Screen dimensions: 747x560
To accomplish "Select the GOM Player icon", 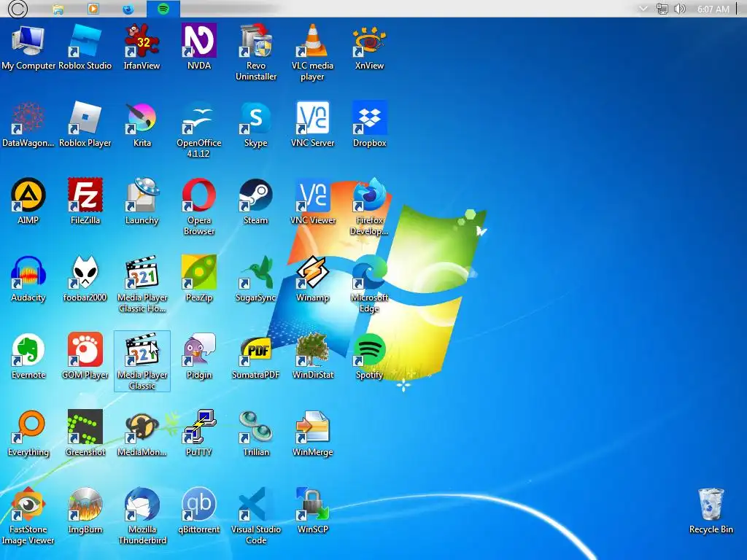I will coord(85,356).
